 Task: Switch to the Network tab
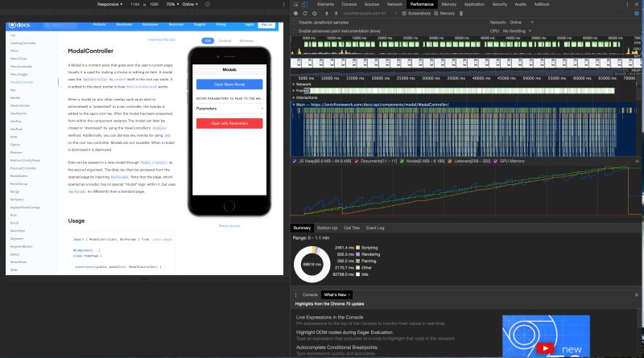394,4
